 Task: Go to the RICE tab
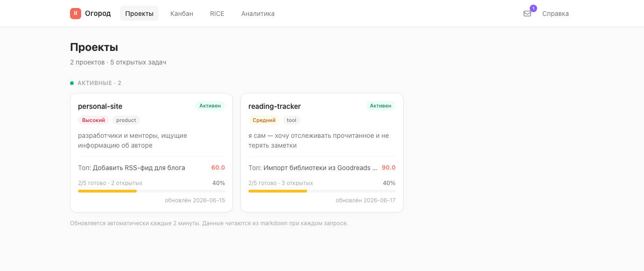[217, 14]
